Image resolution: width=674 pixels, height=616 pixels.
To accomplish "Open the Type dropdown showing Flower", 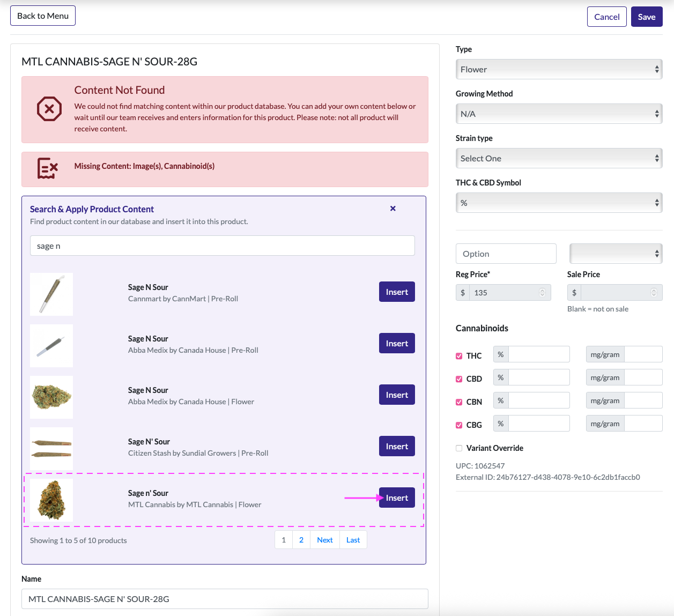I will point(559,69).
